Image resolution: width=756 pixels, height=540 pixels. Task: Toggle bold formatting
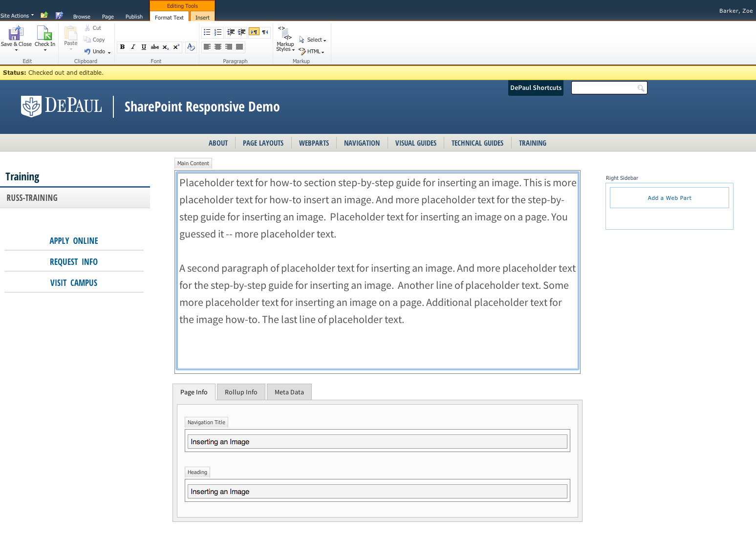[x=122, y=47]
